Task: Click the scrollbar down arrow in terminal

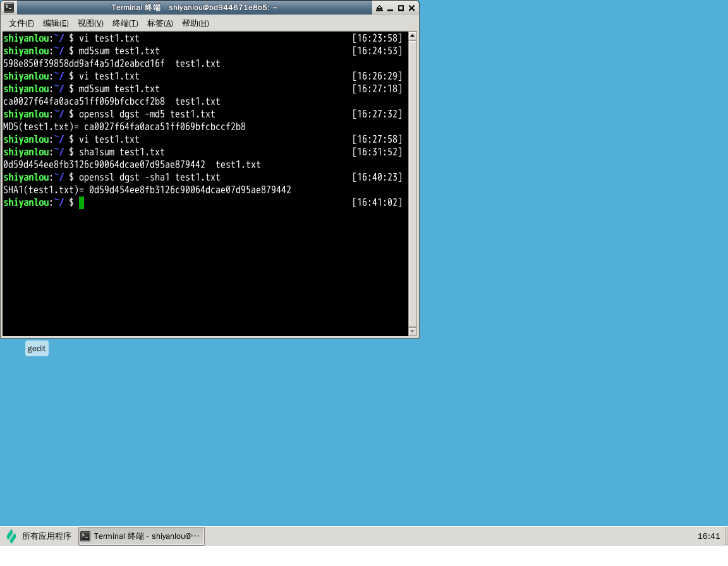Action: tap(413, 331)
